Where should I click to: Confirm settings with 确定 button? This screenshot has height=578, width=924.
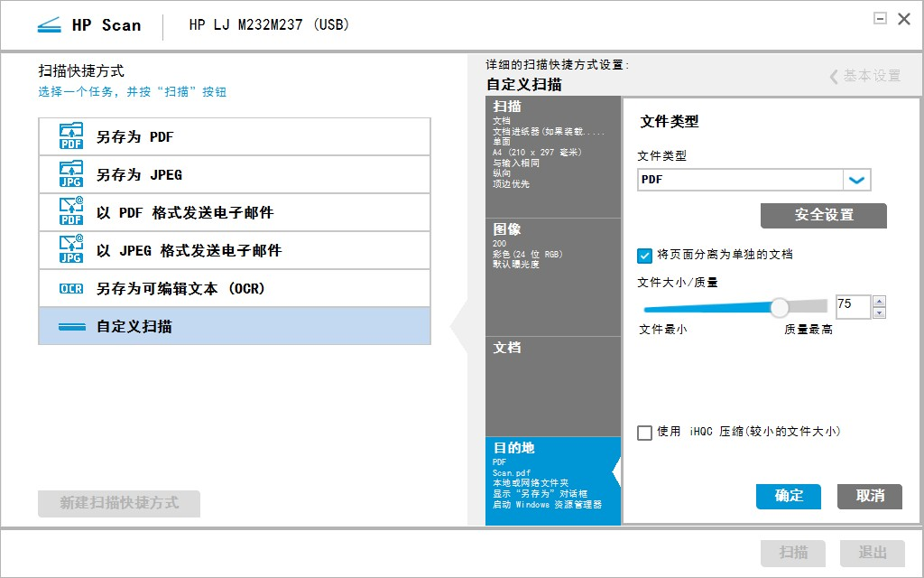789,496
